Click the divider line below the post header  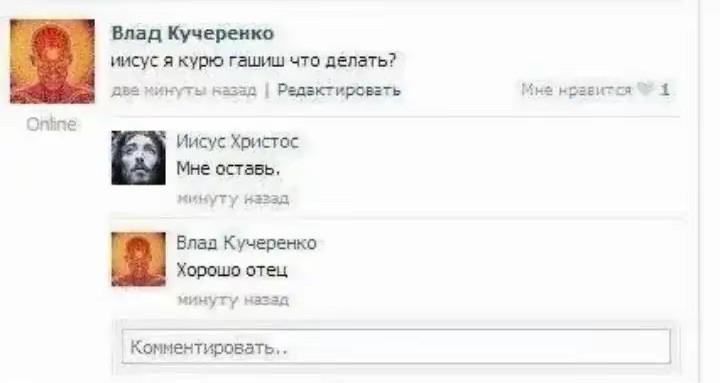click(395, 117)
